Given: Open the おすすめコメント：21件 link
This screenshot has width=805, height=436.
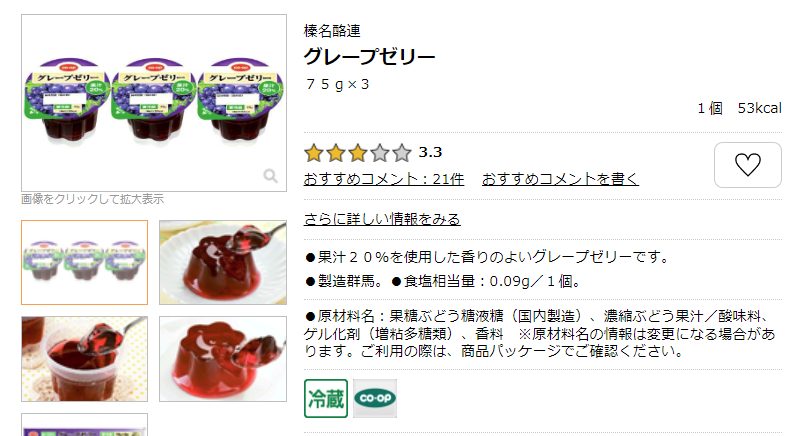Looking at the screenshot, I should (x=384, y=179).
